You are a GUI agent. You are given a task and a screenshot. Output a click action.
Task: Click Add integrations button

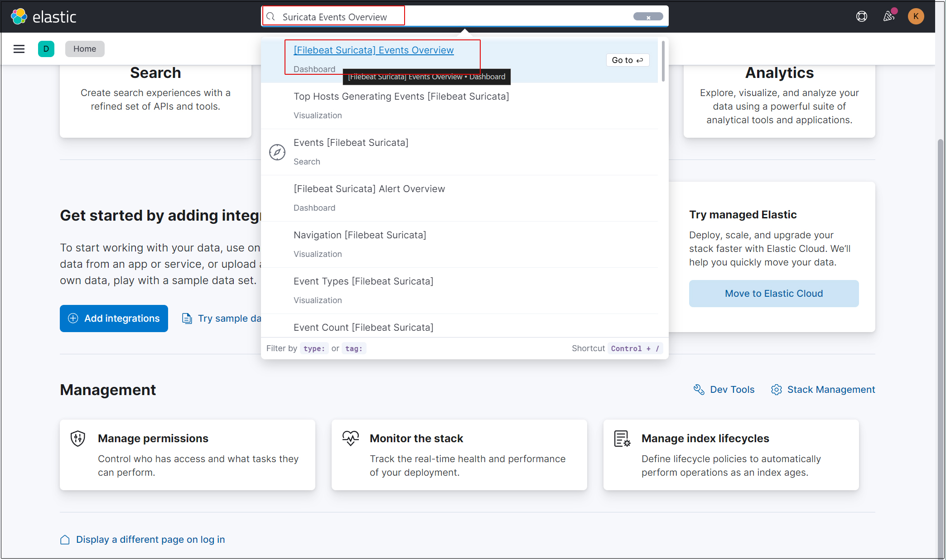point(114,319)
